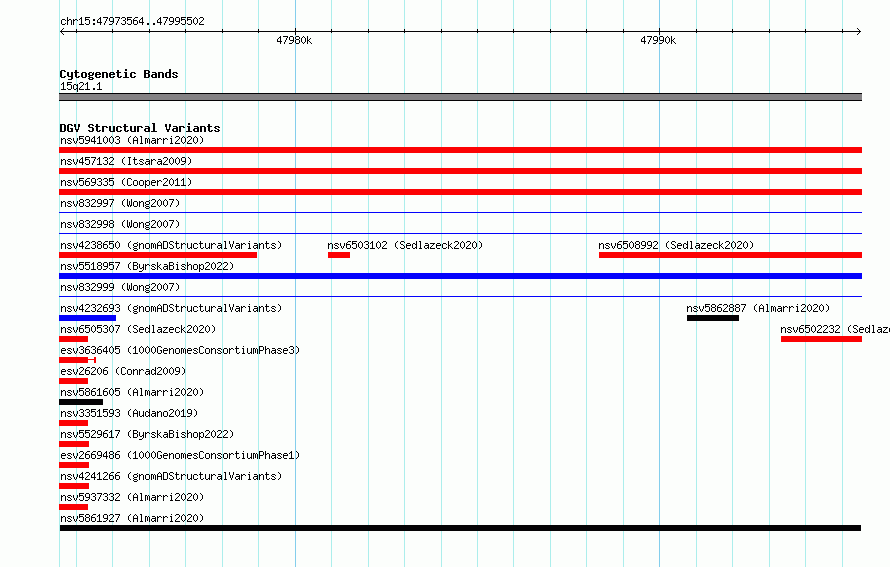Select the red bar under nsv6508992
The image size is (890, 567).
pyautogui.click(x=731, y=255)
